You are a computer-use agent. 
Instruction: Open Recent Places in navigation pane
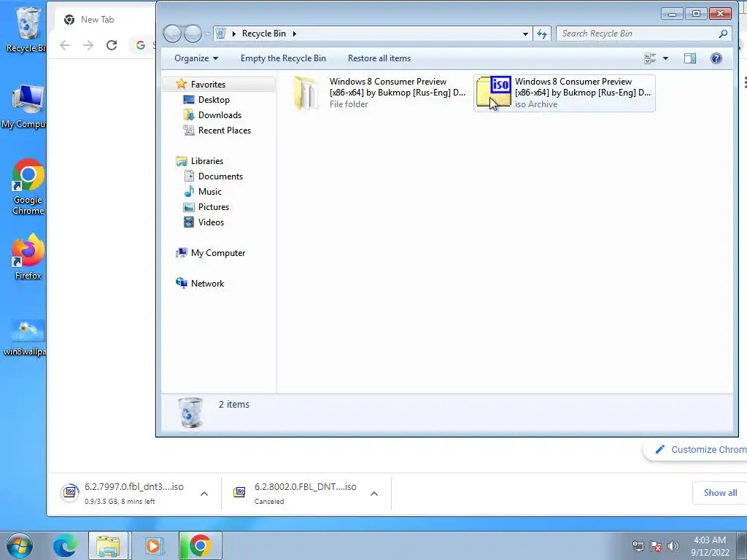[x=225, y=130]
